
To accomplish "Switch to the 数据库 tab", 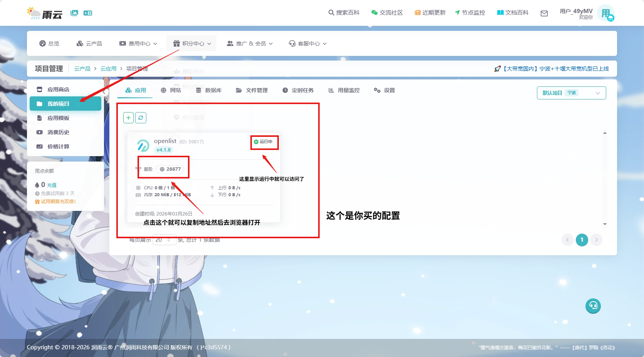I will point(208,90).
